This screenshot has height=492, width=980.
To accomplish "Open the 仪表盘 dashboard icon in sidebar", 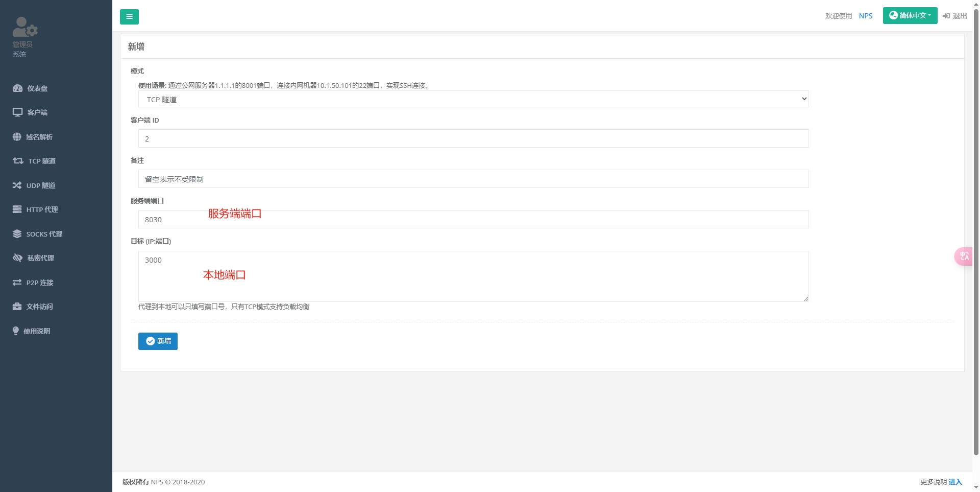I will pos(17,88).
